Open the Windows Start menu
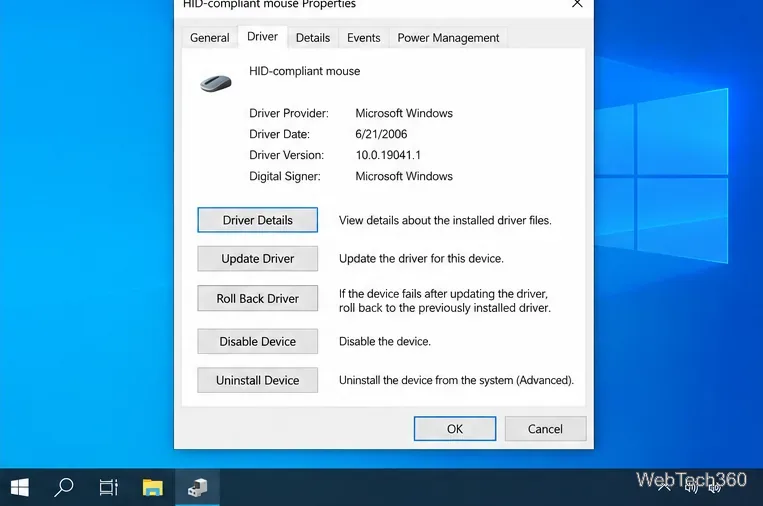 (19, 487)
